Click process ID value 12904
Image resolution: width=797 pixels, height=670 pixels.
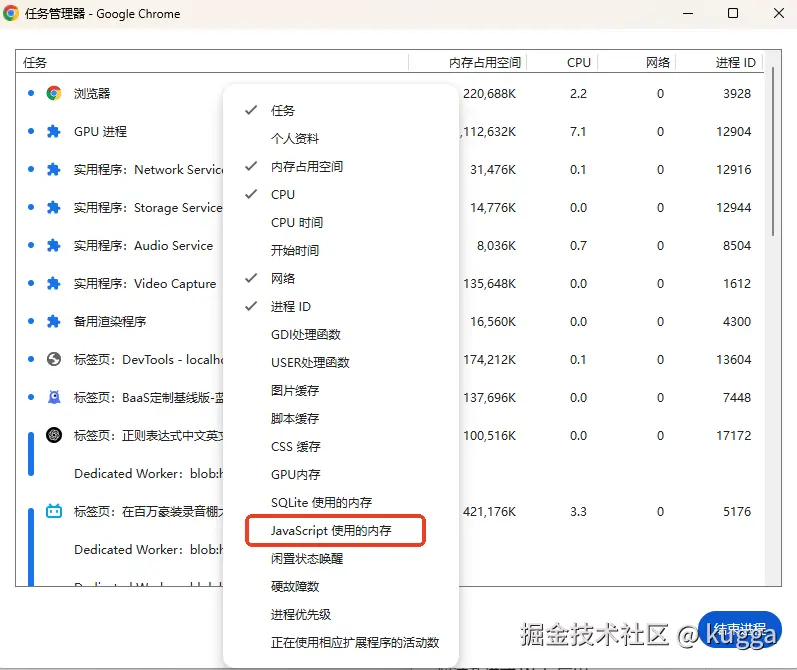pos(733,132)
